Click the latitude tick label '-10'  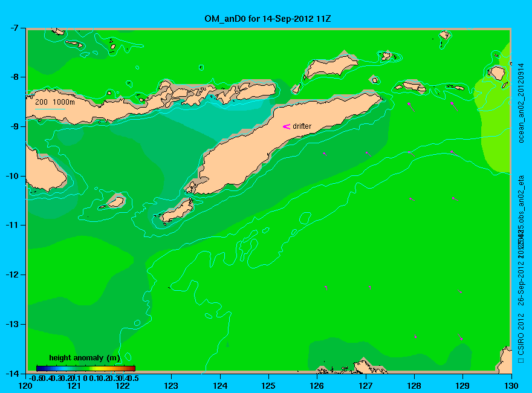pyautogui.click(x=12, y=176)
